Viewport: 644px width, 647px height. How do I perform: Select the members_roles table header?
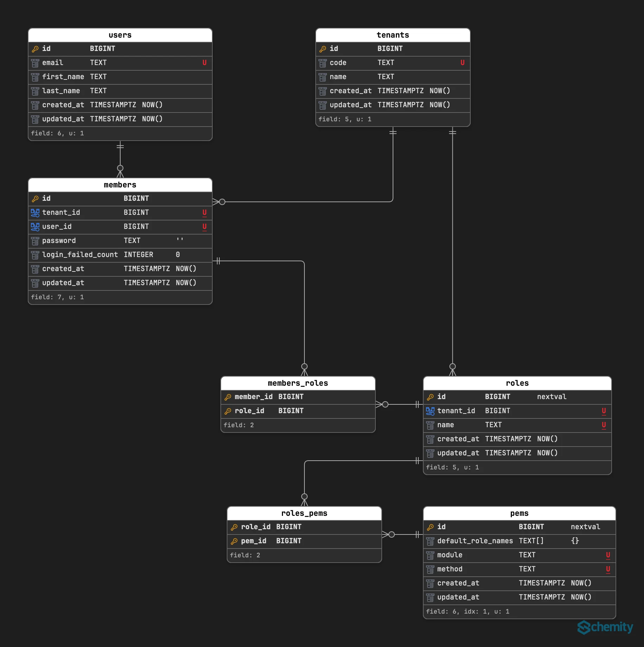pyautogui.click(x=298, y=383)
